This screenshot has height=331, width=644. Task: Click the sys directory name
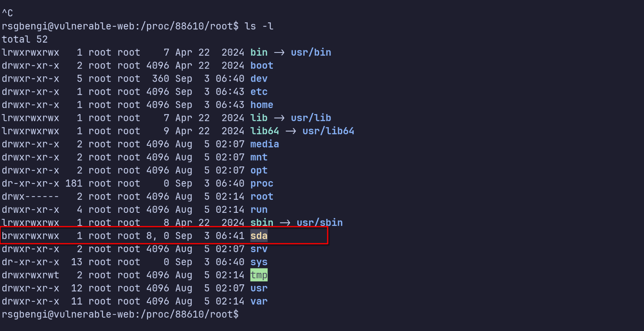[259, 262]
